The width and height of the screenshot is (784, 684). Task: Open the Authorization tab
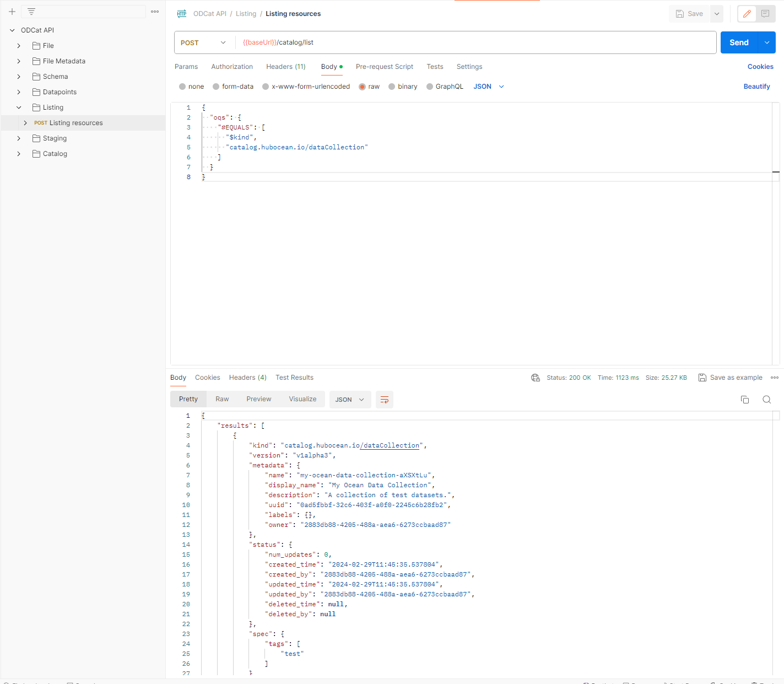click(232, 67)
